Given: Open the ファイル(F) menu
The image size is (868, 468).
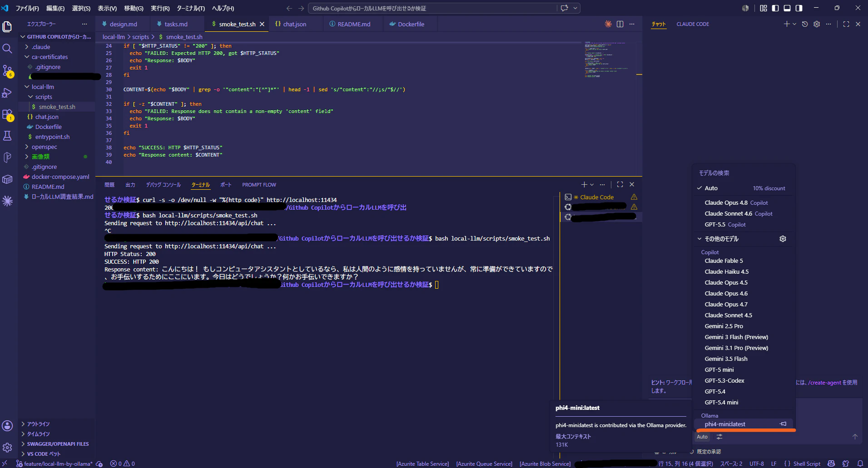Looking at the screenshot, I should pos(27,8).
